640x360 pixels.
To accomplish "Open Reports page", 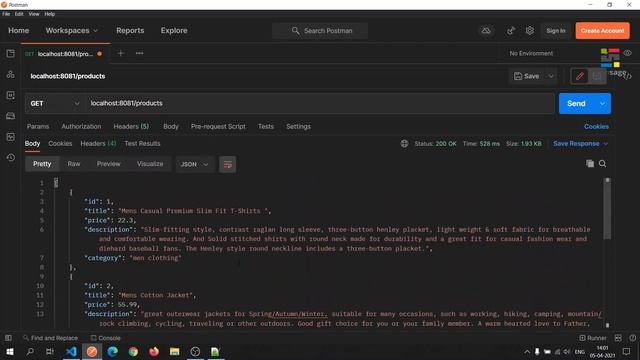I will (x=130, y=31).
